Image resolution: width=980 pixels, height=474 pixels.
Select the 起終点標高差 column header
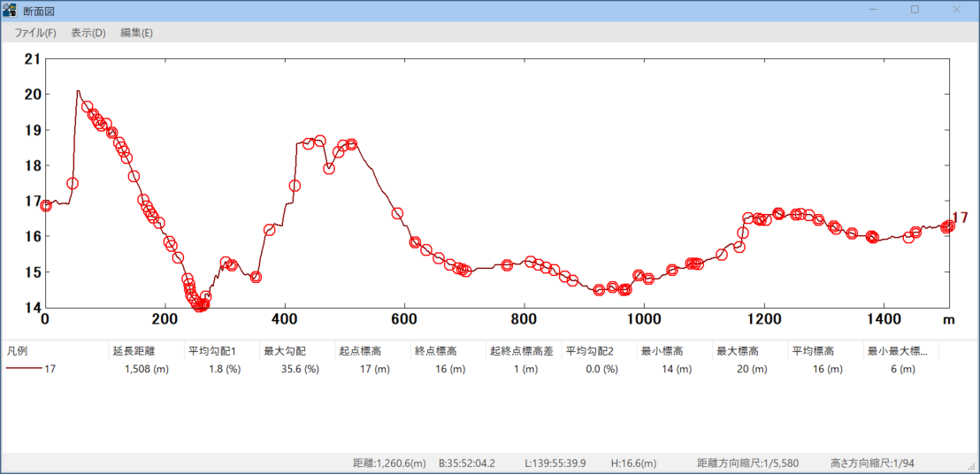click(x=522, y=351)
